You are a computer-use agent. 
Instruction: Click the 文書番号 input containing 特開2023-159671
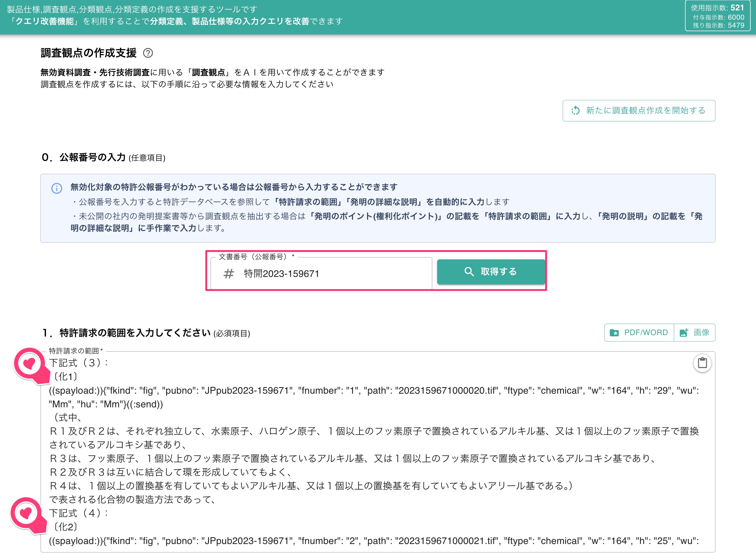pyautogui.click(x=321, y=273)
